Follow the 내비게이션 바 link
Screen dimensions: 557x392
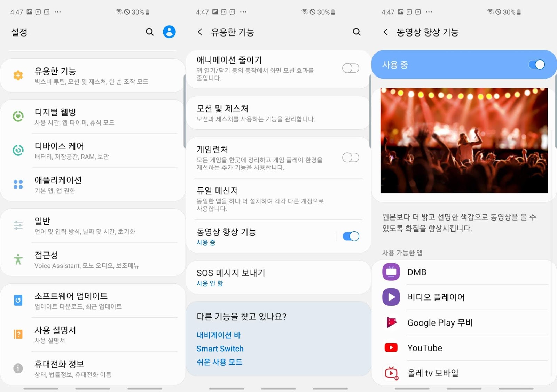click(x=219, y=335)
